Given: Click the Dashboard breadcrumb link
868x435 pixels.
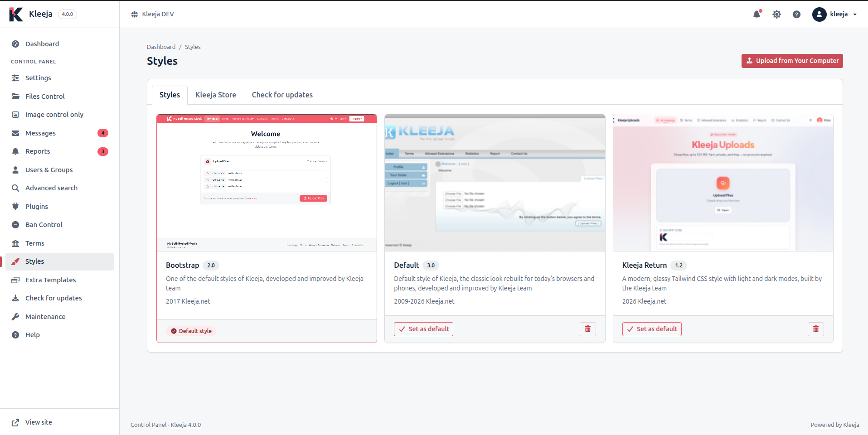Looking at the screenshot, I should (x=161, y=47).
